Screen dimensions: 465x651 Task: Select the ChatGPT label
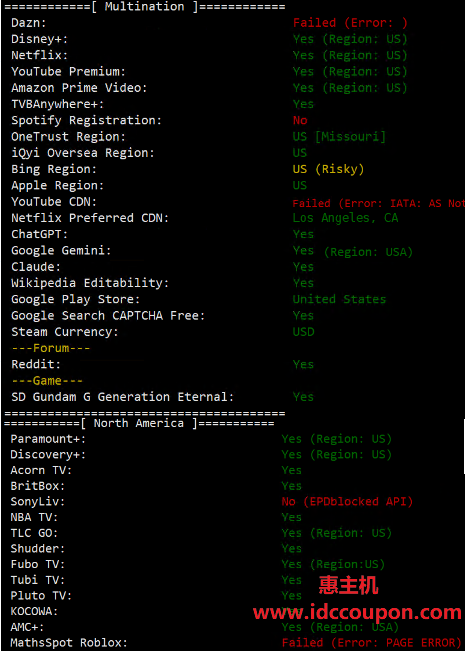pos(39,234)
